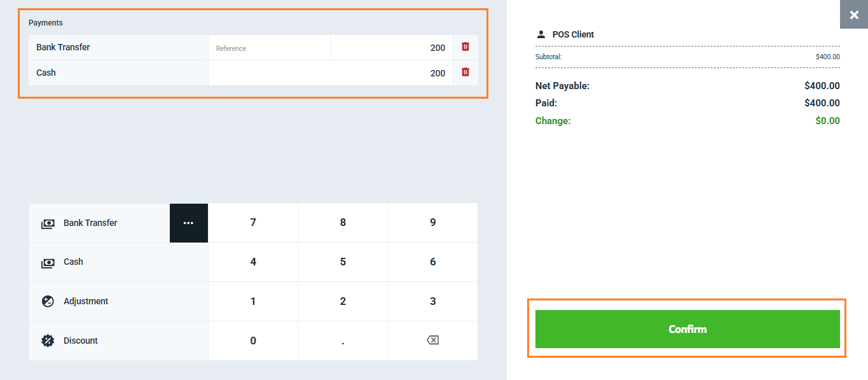Image resolution: width=868 pixels, height=380 pixels.
Task: Confirm the payment
Action: pyautogui.click(x=687, y=329)
